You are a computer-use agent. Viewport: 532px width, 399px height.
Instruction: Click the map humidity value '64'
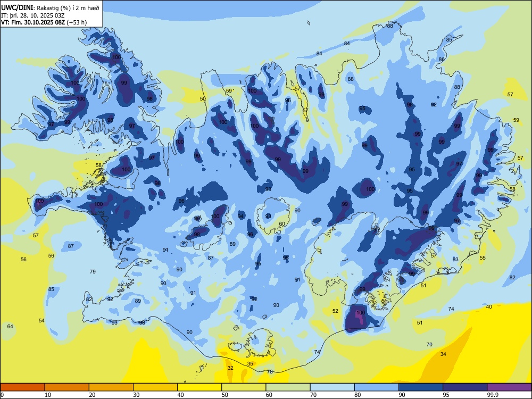point(10,326)
